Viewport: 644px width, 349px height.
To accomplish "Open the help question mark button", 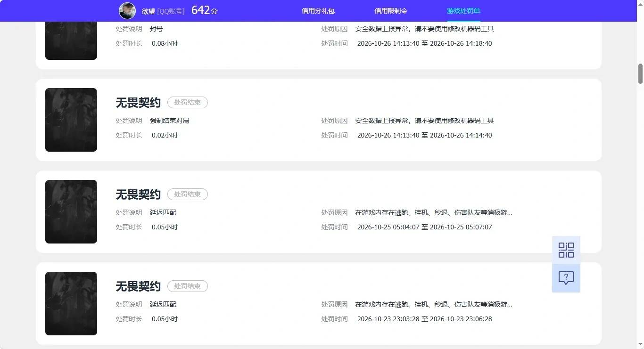I will [x=566, y=278].
